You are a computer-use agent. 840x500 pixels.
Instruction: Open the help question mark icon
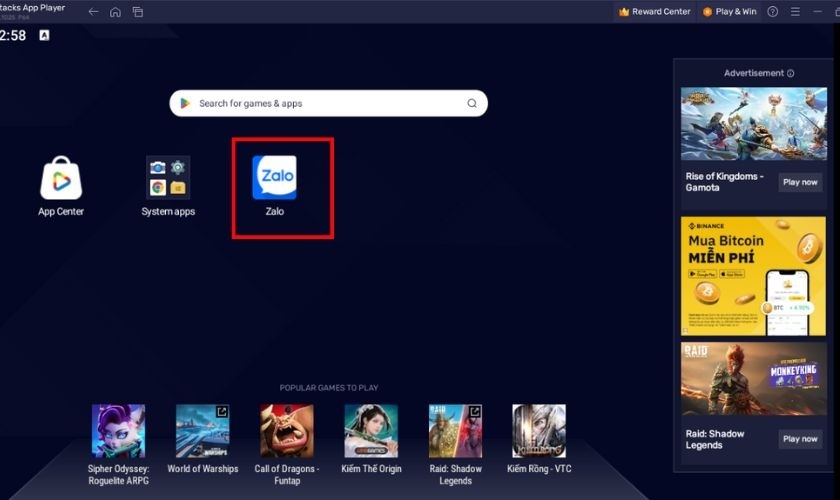pos(772,12)
